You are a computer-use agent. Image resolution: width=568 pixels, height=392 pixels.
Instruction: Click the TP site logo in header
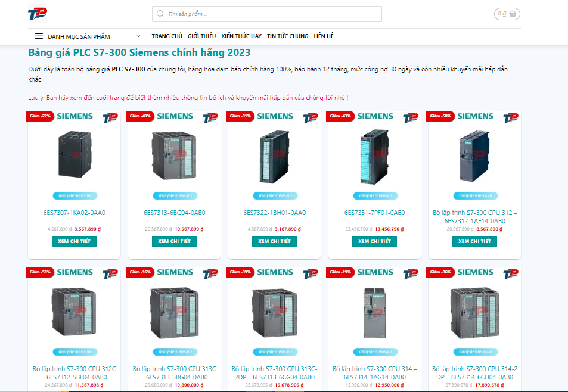[x=38, y=14]
